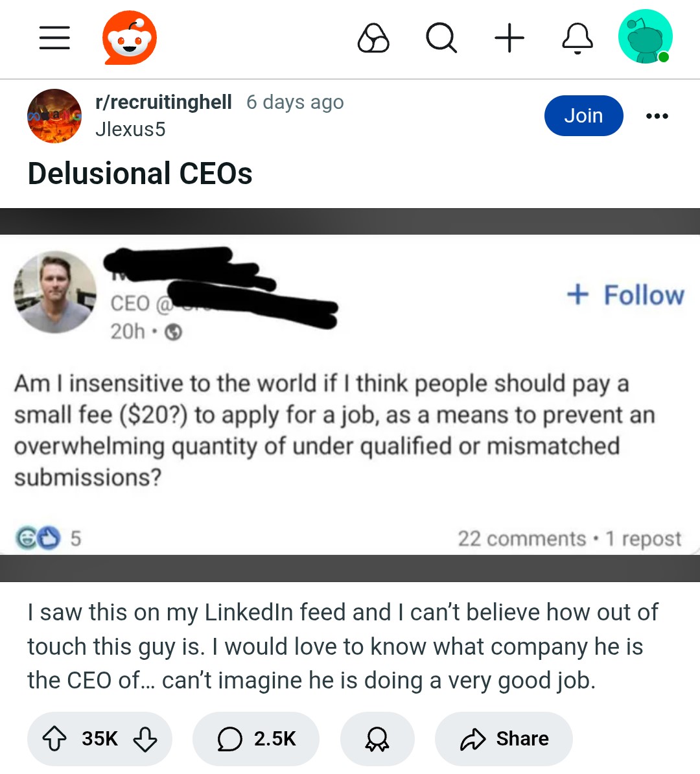Join the r/recruitinghell community
700x774 pixels.
point(583,116)
